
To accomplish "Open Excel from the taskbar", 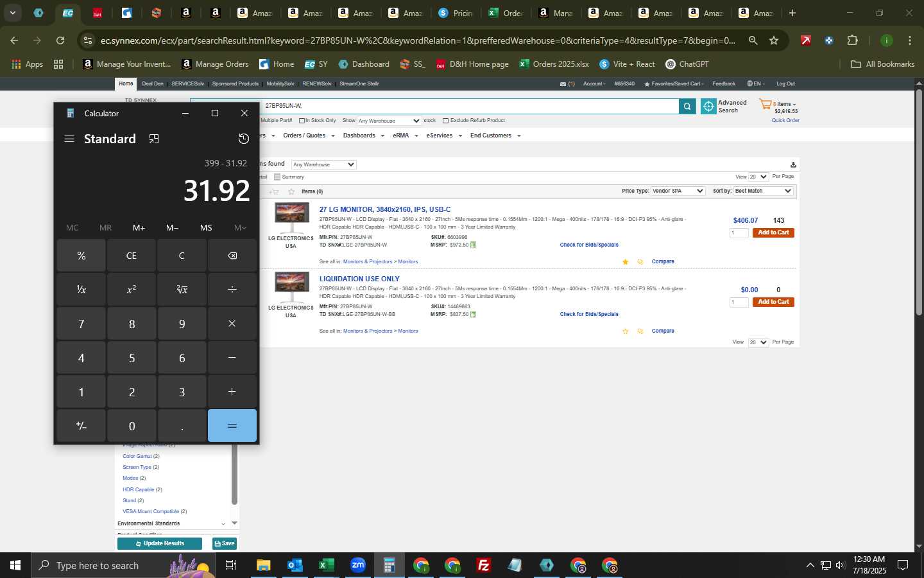I will click(x=326, y=565).
